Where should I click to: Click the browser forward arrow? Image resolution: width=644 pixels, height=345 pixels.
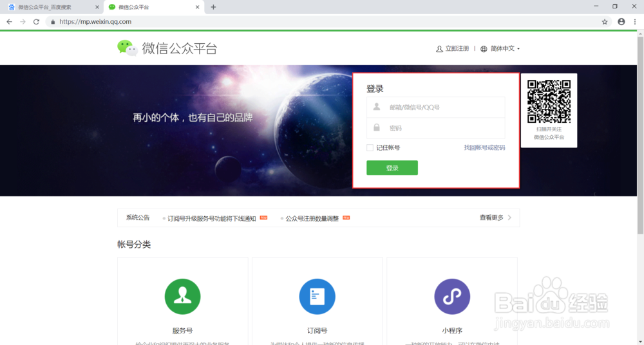23,22
